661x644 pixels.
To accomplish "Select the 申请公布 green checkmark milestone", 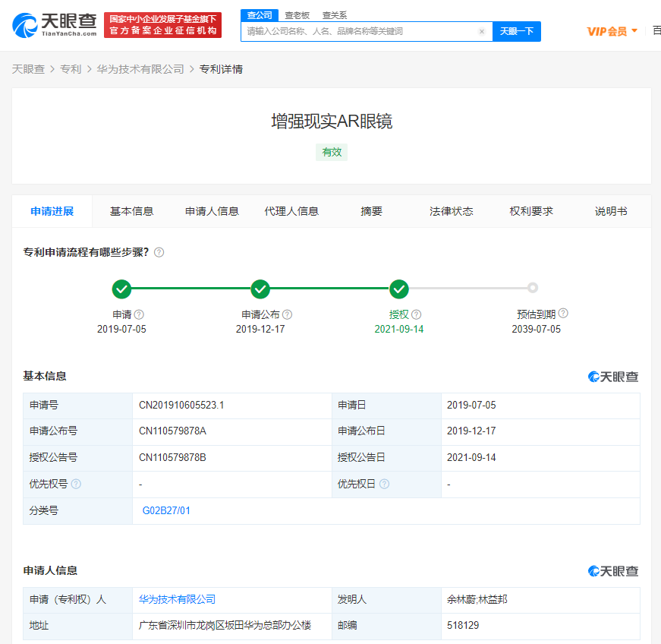I will pos(260,289).
